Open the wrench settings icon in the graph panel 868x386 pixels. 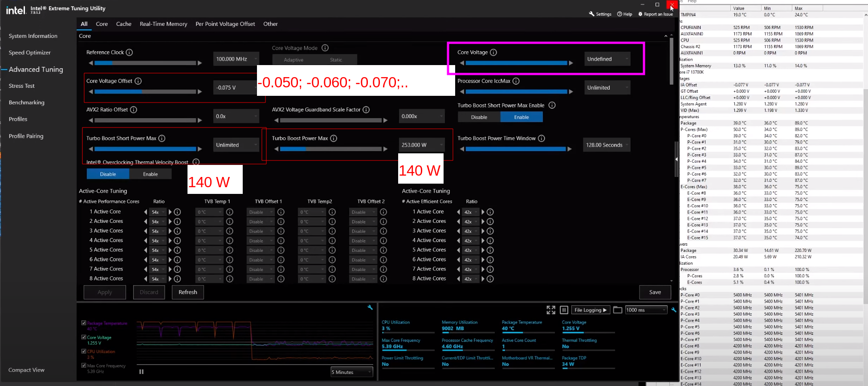pyautogui.click(x=370, y=308)
